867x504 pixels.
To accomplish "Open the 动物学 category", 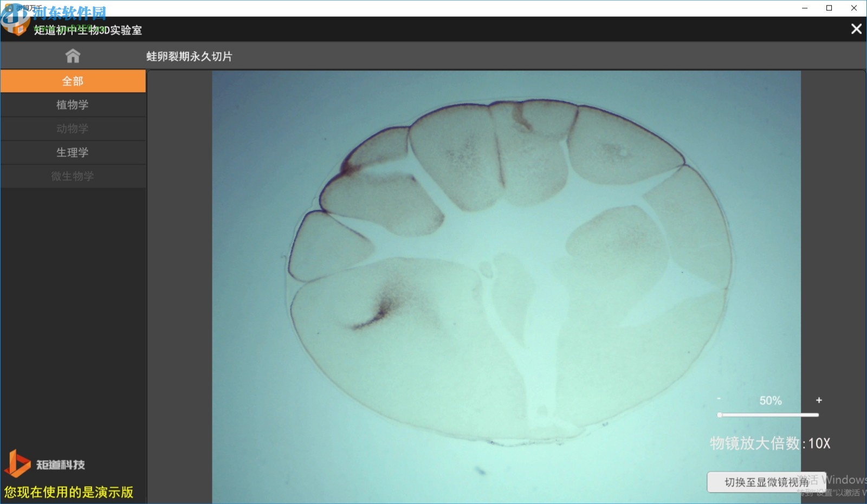I will (73, 128).
